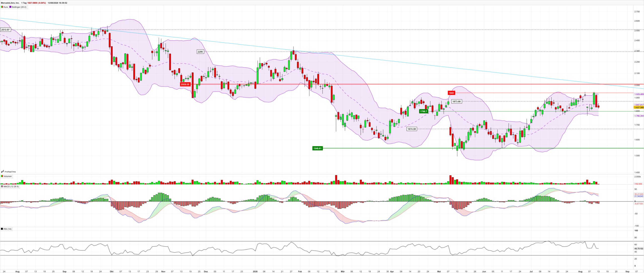644x273 pixels.
Task: Click the Volumen red-green legend icon
Action: [x=2, y=176]
